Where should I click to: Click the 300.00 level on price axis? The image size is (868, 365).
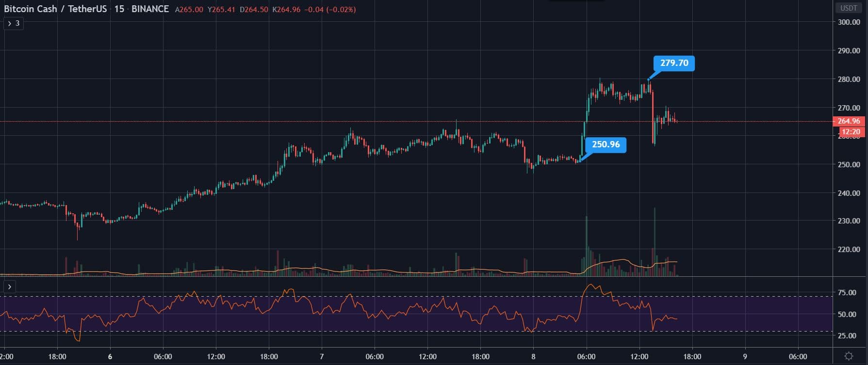849,22
